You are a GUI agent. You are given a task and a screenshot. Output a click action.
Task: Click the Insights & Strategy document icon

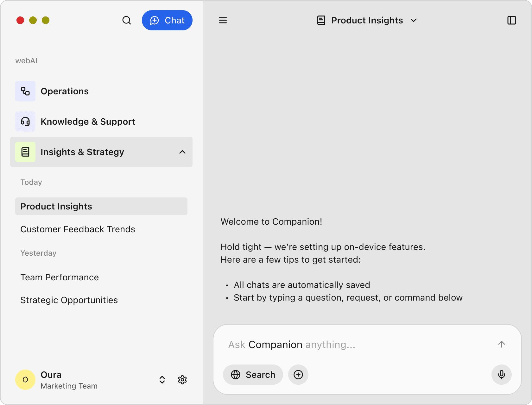click(x=25, y=152)
